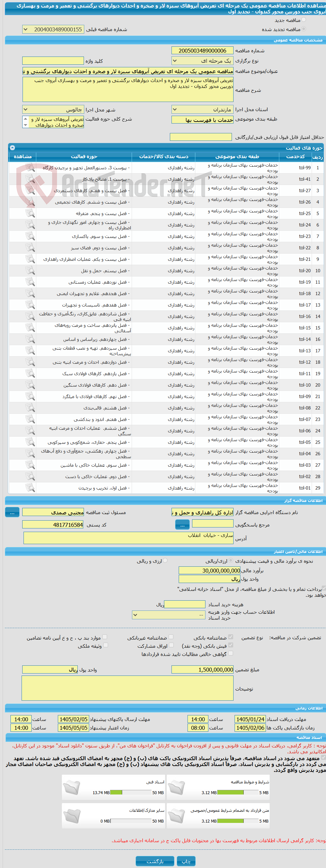Toggle the وثیقه ملکی checkbox
This screenshot has height=868, width=326.
[106, 645]
